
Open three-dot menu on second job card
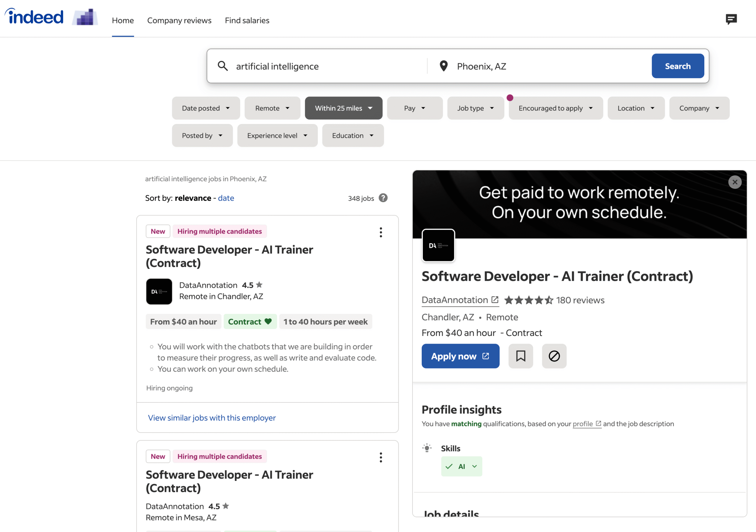tap(381, 457)
